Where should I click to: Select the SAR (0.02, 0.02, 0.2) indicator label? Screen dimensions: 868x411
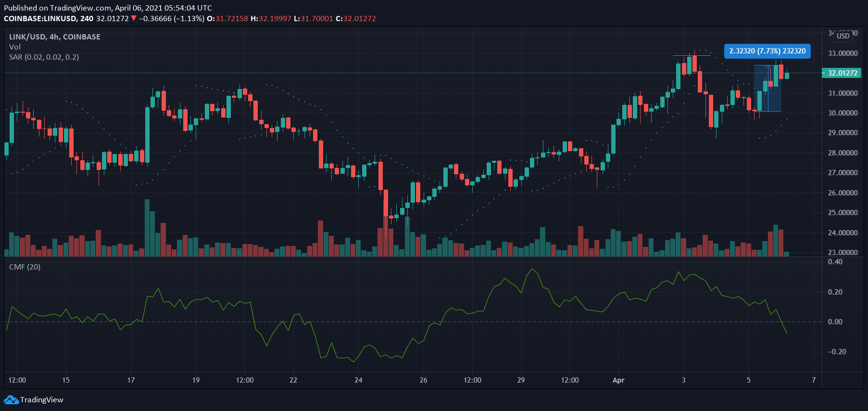[44, 57]
